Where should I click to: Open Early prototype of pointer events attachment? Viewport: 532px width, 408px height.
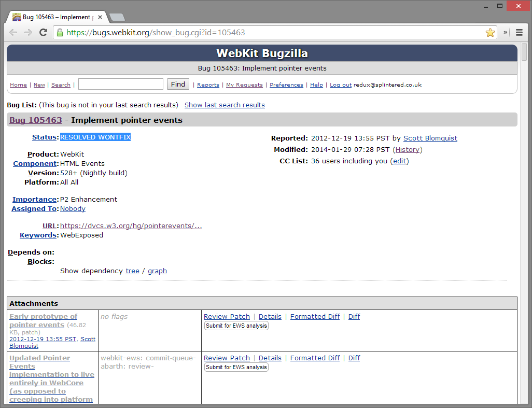pyautogui.click(x=44, y=320)
